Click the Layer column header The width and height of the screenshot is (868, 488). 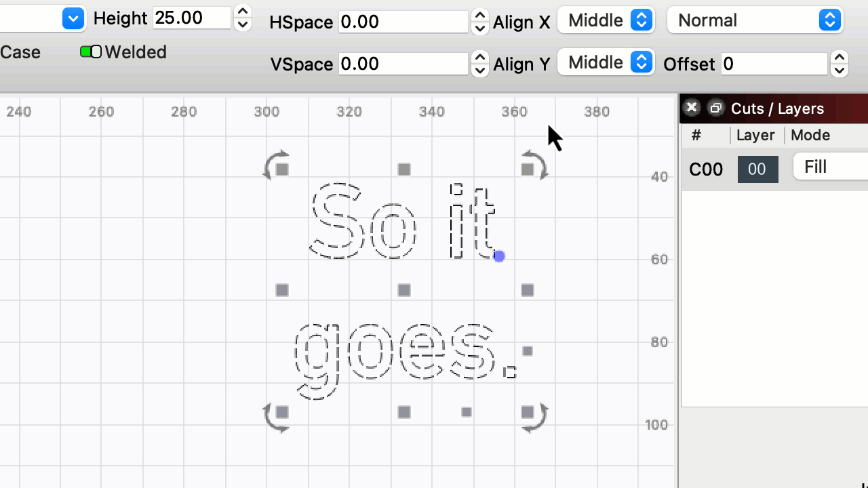pyautogui.click(x=755, y=135)
